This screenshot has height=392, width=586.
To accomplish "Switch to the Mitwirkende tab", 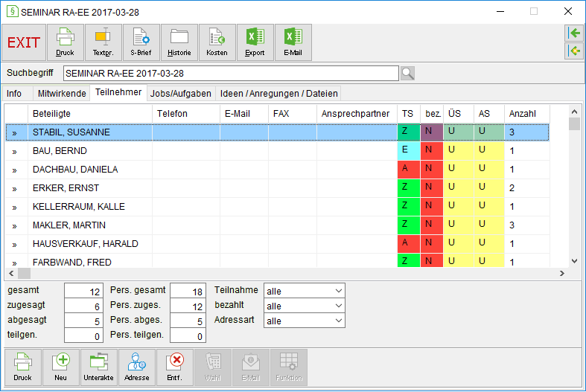I will click(62, 93).
